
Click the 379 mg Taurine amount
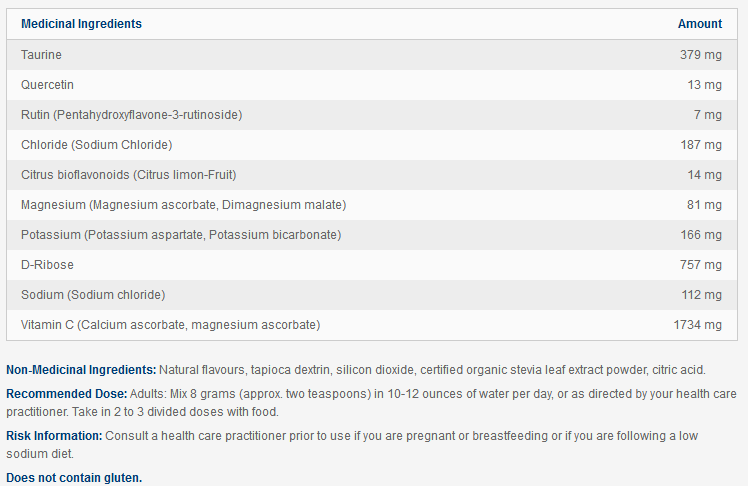pos(700,55)
